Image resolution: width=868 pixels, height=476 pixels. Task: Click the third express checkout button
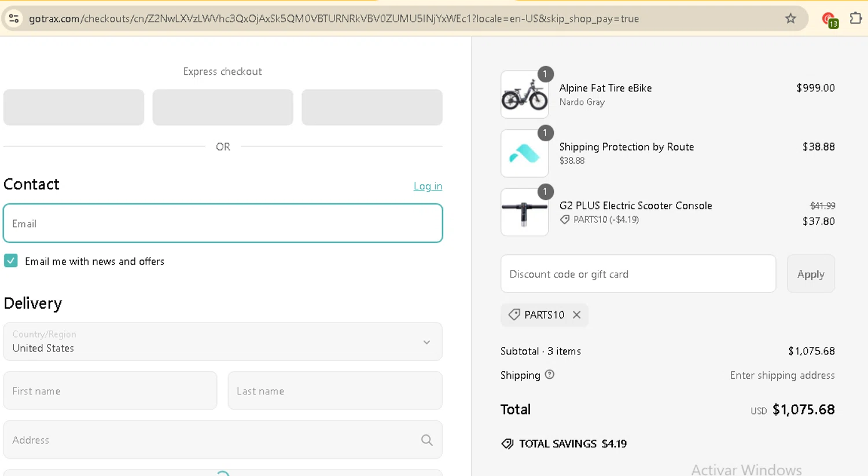tap(372, 107)
